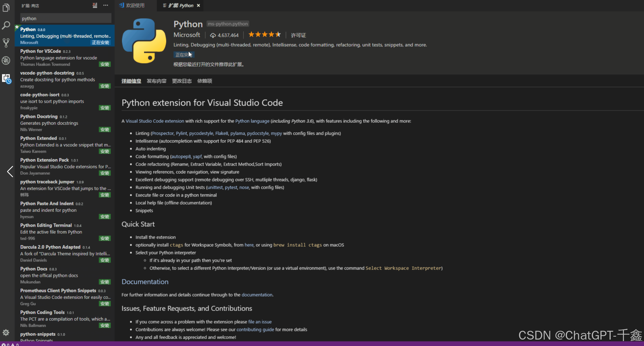Click the documentation link in the paragraph
The image size is (644, 346).
tap(257, 295)
